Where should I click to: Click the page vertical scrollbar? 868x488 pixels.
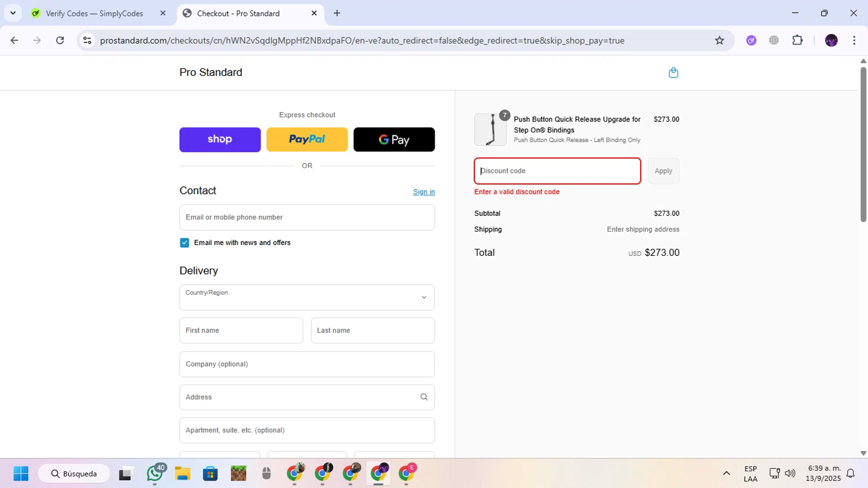(x=863, y=145)
